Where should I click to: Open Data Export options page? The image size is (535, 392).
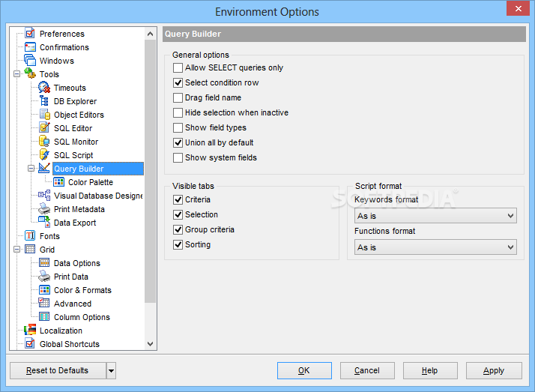(x=75, y=223)
